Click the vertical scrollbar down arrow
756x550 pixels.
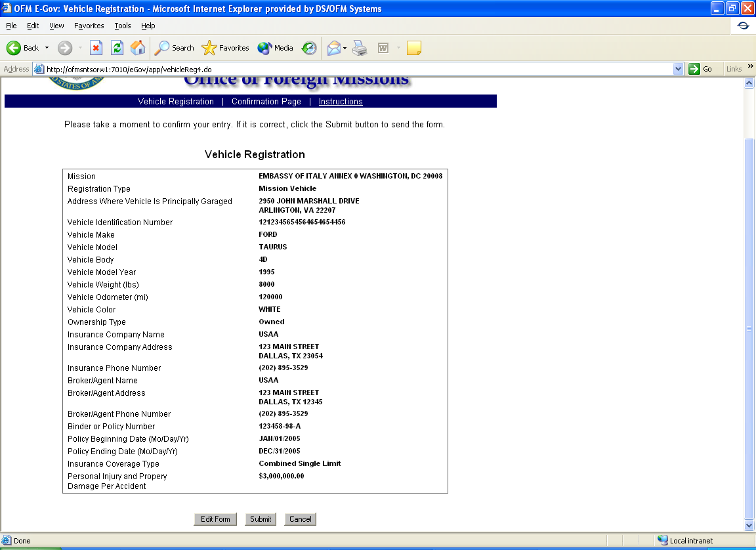(x=749, y=526)
